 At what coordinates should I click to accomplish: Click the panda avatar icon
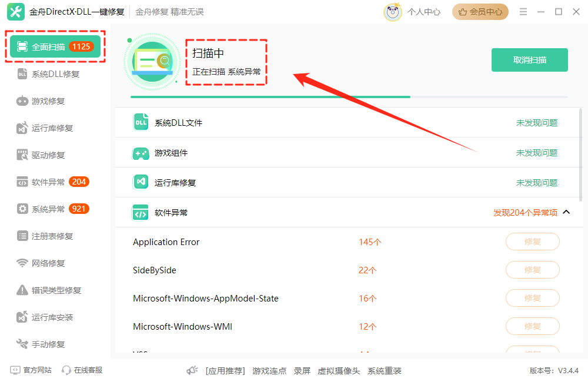coord(393,12)
